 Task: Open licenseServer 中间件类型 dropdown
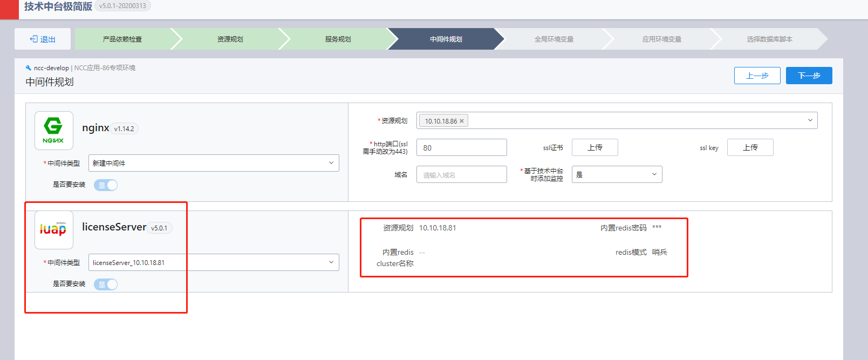click(214, 262)
